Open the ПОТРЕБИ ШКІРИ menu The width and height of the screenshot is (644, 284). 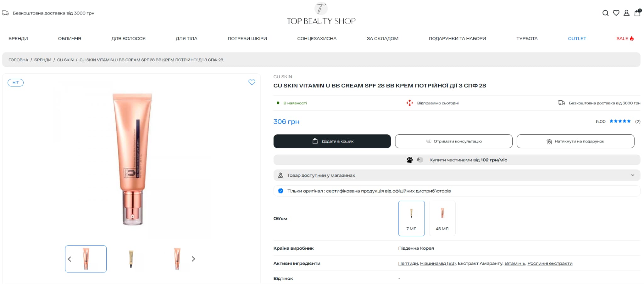click(x=247, y=39)
